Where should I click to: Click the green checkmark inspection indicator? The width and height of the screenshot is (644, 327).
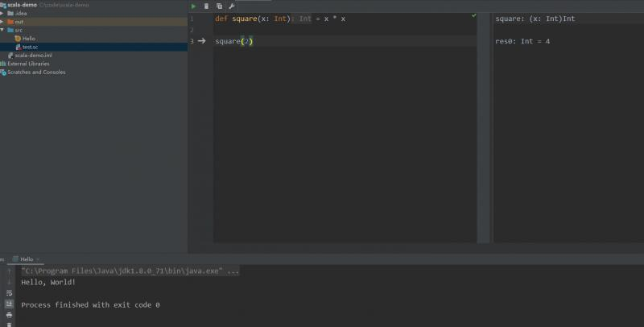(x=474, y=15)
